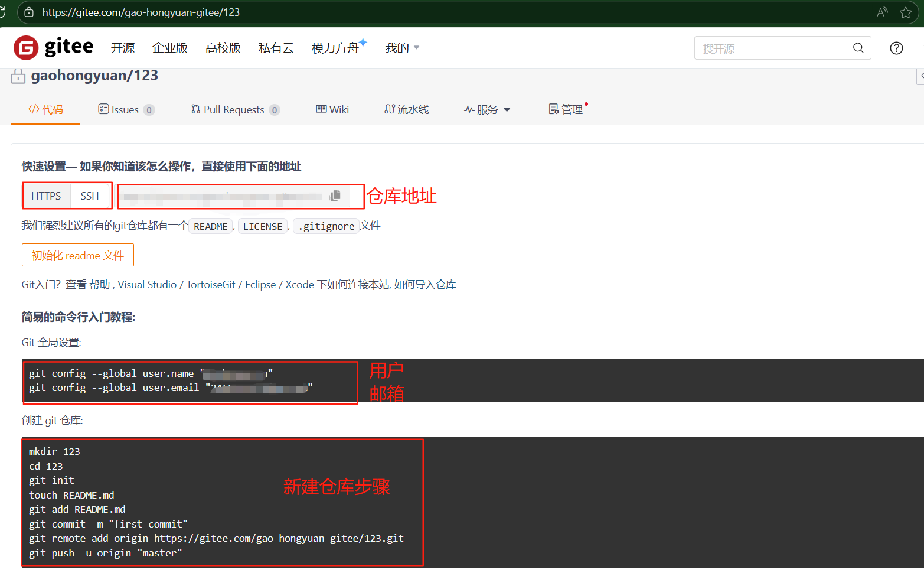Viewport: 924px width, 573px height.
Task: Open the 企业版 menu item
Action: (170, 48)
